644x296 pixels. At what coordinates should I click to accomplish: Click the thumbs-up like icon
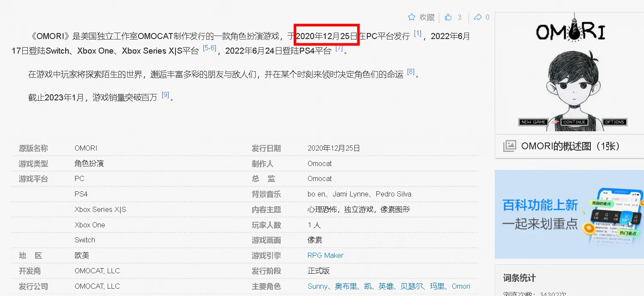448,17
